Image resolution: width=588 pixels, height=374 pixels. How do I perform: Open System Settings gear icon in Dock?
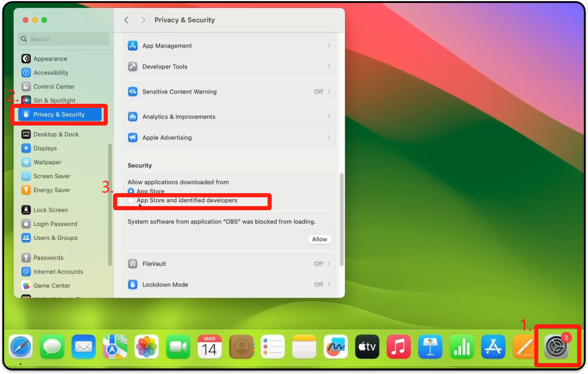[556, 347]
